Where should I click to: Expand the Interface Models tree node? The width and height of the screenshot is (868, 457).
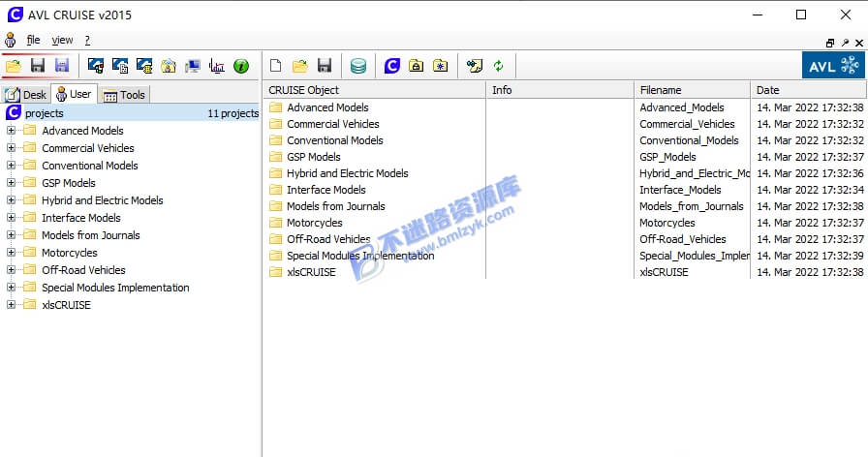[11, 218]
